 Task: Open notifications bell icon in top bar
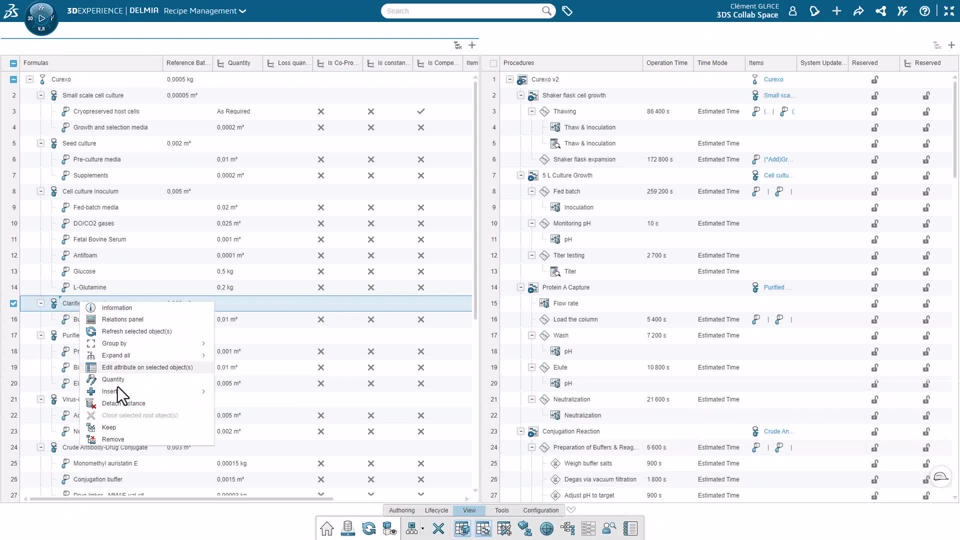coord(814,11)
